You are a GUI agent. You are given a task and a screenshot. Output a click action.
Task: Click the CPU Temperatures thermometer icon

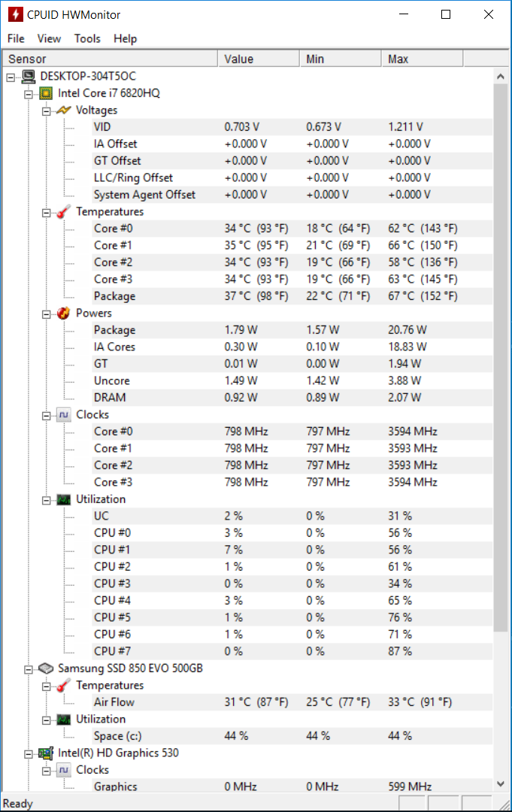[64, 212]
